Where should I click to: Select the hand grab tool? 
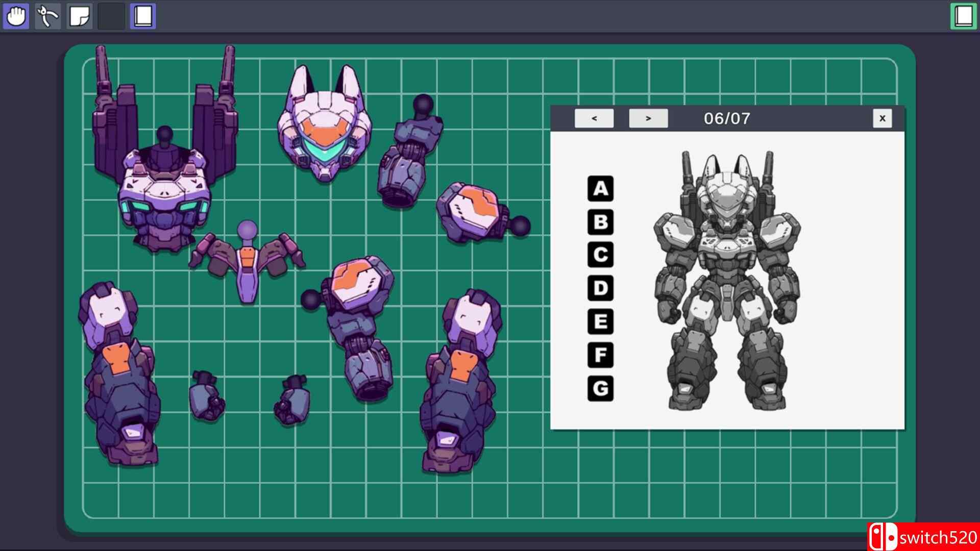(x=16, y=16)
